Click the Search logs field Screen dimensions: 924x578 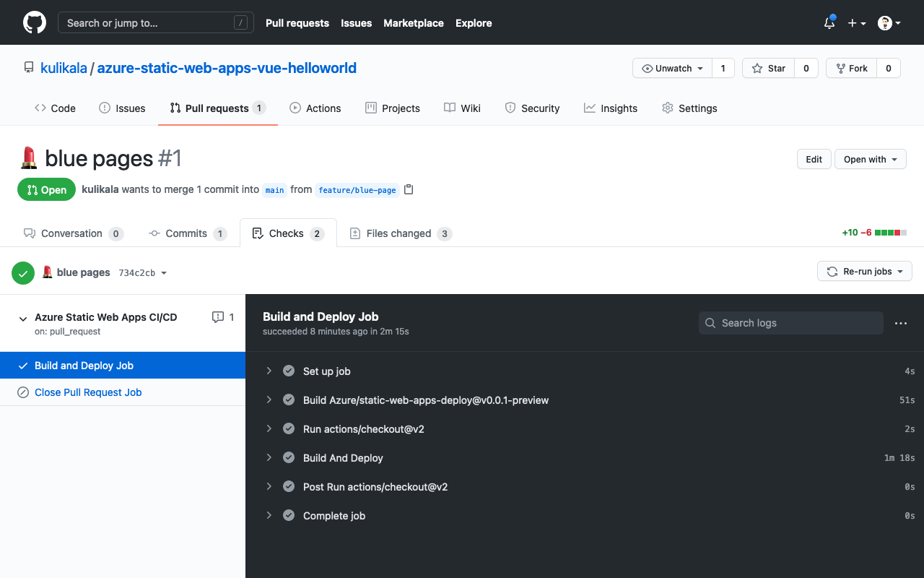791,323
